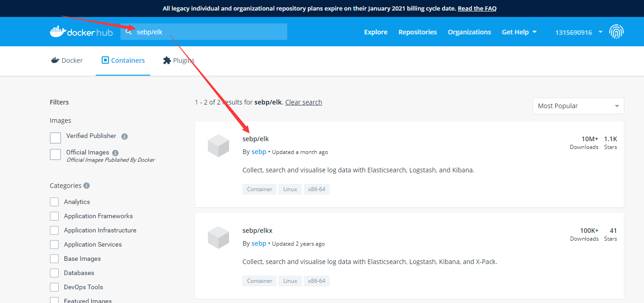Image resolution: width=644 pixels, height=303 pixels.
Task: Check the DevOps Tools category
Action: 55,287
